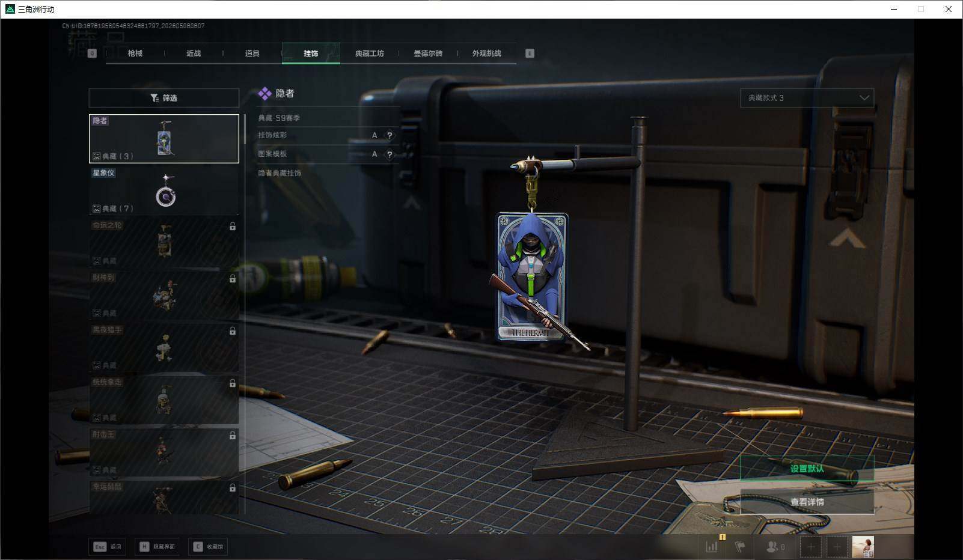Select the locked 统统拿走 charm card

(x=164, y=400)
